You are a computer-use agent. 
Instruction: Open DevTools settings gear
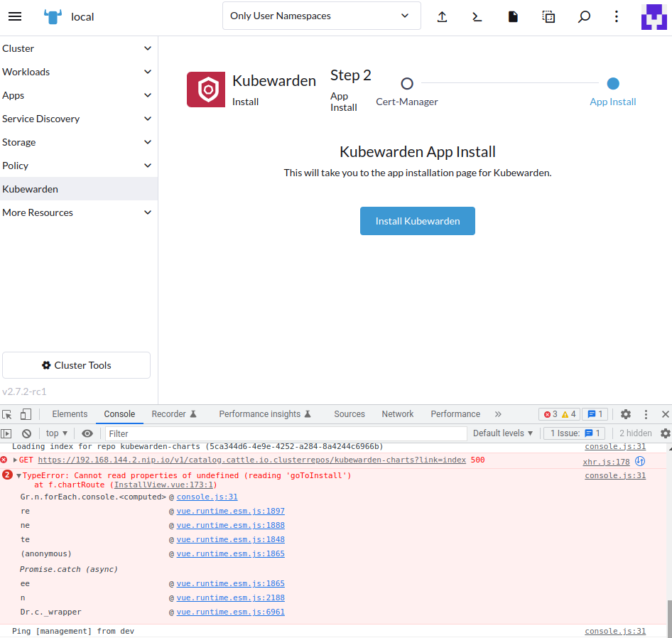tap(625, 413)
